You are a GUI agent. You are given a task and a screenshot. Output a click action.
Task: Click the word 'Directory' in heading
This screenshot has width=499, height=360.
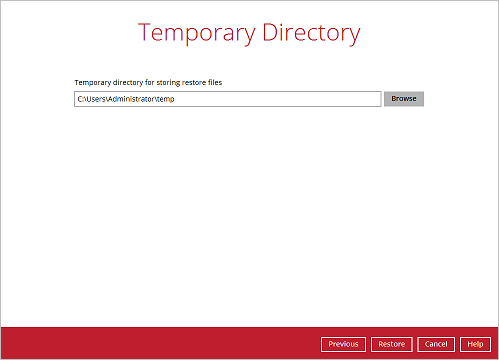(x=311, y=33)
